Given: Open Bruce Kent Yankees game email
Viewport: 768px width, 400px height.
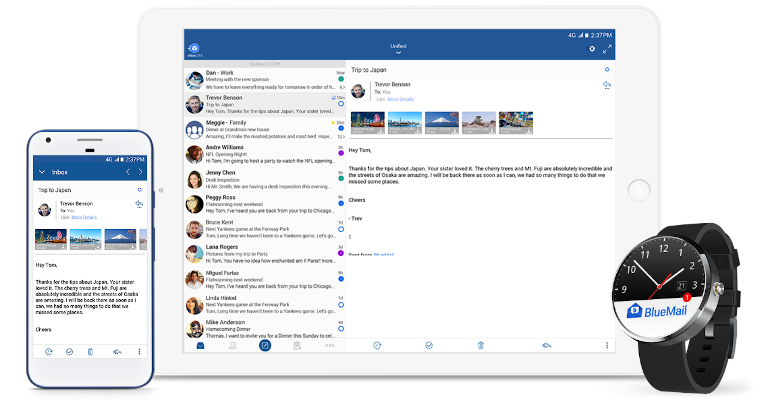Looking at the screenshot, I should (265, 229).
